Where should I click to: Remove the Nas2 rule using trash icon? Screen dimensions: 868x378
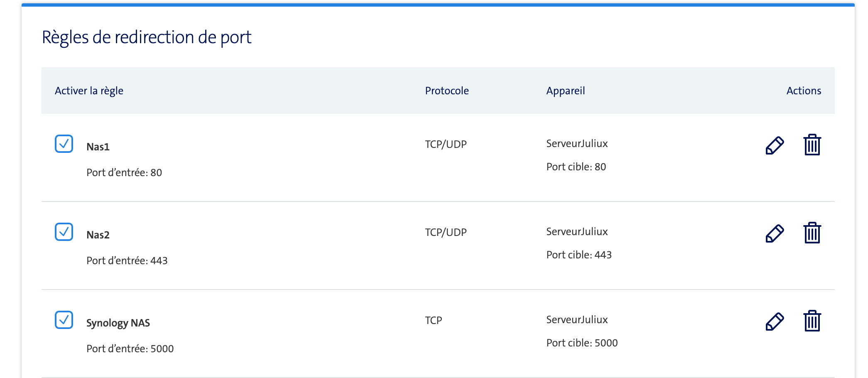pos(812,233)
